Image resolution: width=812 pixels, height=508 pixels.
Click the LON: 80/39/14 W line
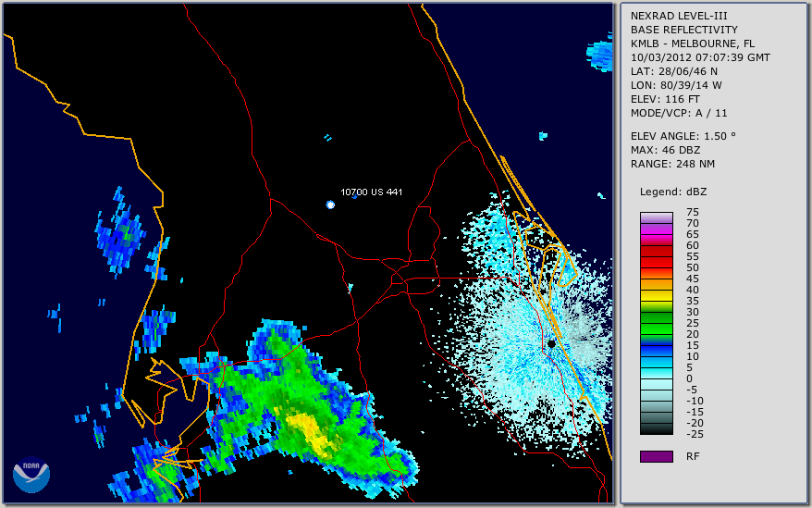(676, 85)
